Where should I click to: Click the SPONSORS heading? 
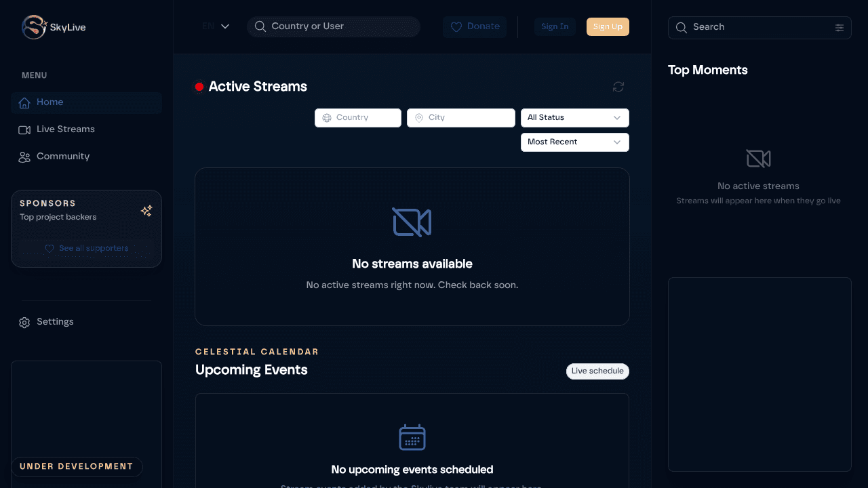tap(47, 203)
